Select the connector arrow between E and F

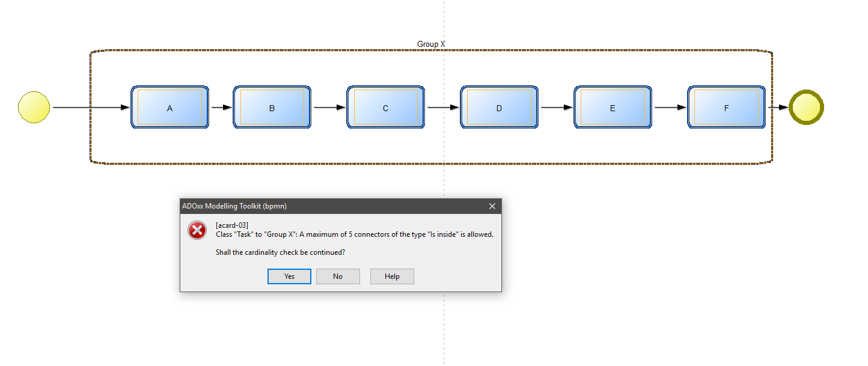[670, 108]
